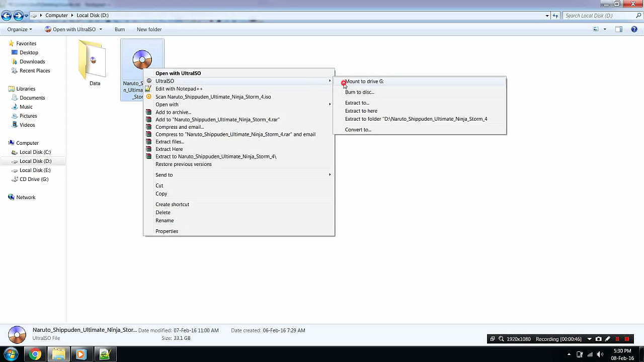Stop the recording with the red square

627,339
